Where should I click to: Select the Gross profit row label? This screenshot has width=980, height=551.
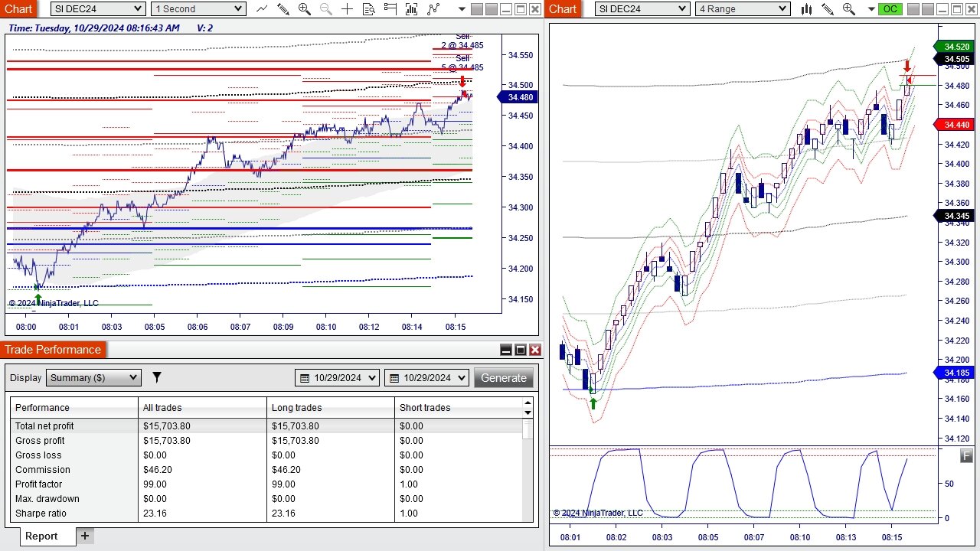pos(40,441)
